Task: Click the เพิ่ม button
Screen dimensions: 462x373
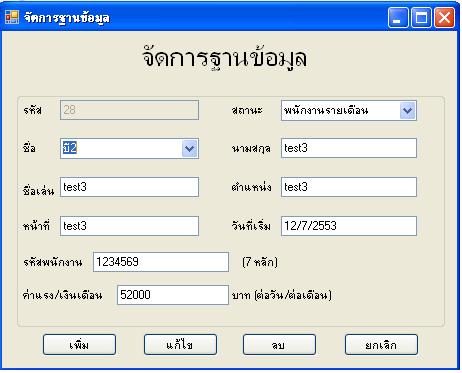Action: (x=79, y=345)
